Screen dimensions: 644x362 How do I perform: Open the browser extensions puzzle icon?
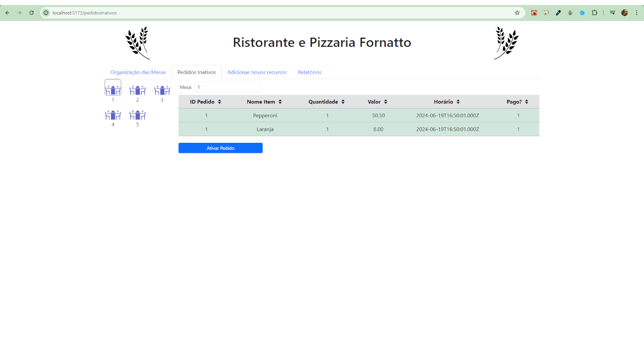[594, 13]
